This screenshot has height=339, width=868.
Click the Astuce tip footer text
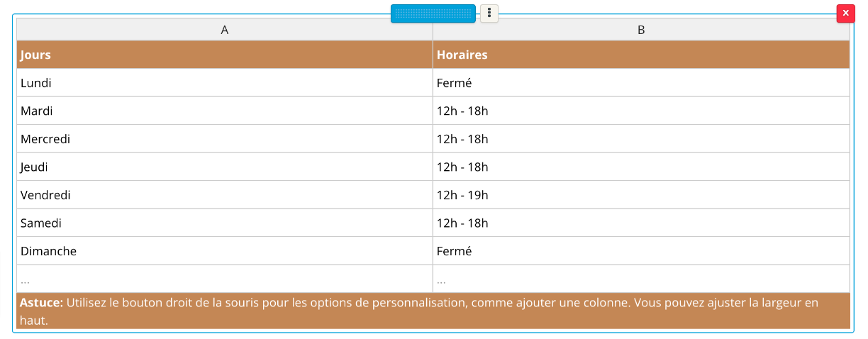pos(433,311)
